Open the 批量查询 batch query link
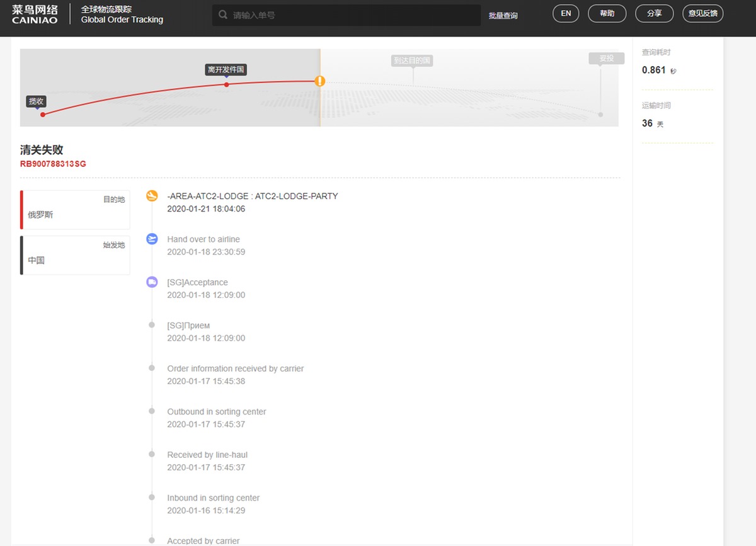 click(503, 16)
